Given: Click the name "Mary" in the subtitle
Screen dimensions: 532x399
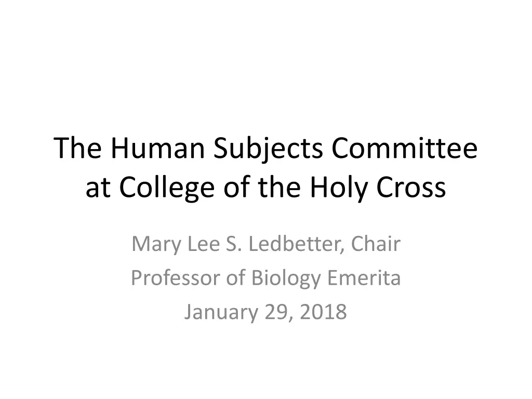Looking at the screenshot, I should click(152, 244).
